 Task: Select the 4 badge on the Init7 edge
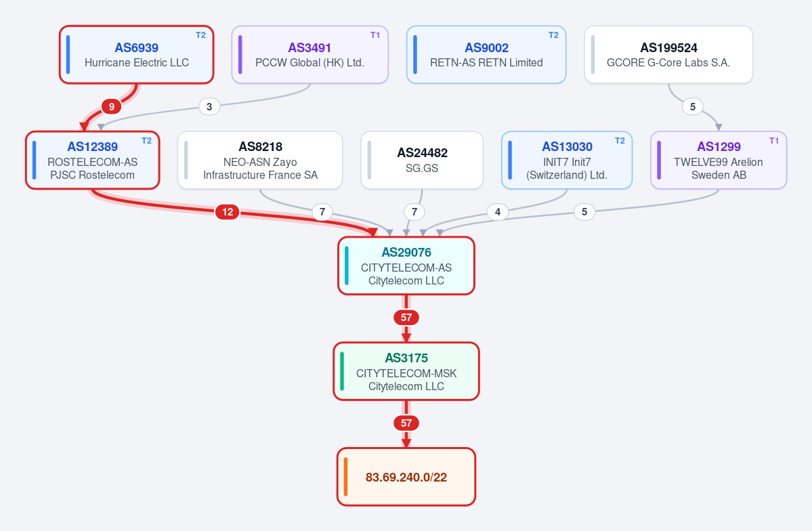[498, 212]
